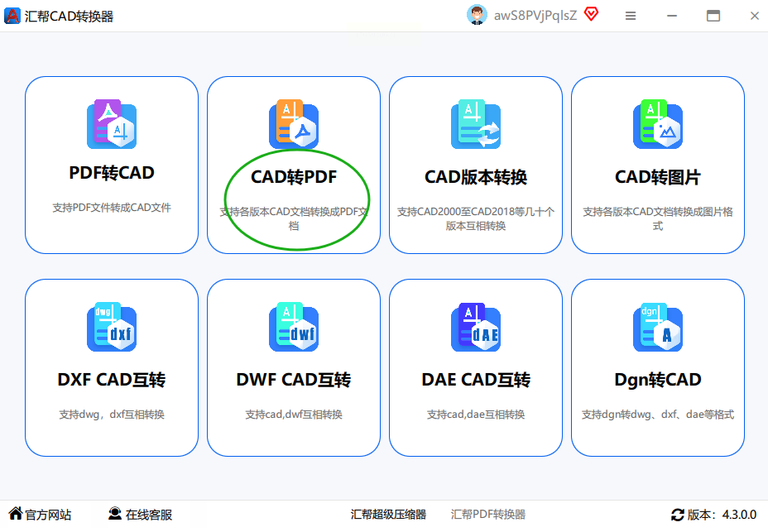The height and width of the screenshot is (532, 768).
Task: Open the 汇帮PDF转换器 link
Action: pos(487,515)
